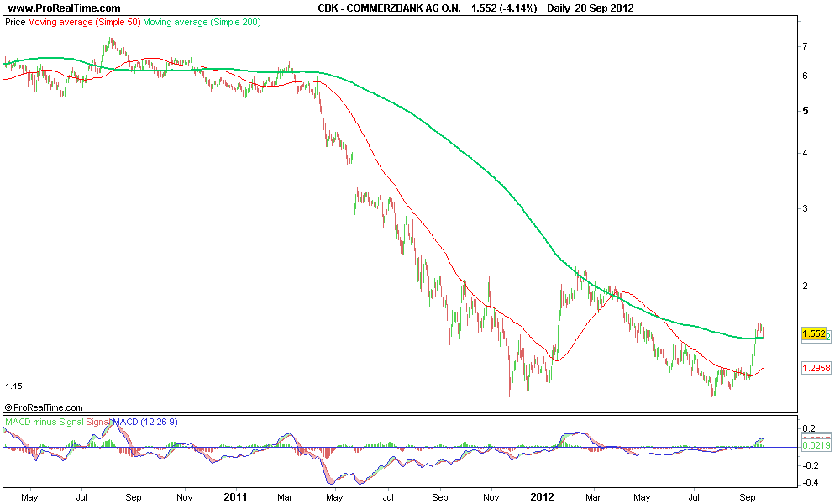Click the 4 price axis label
Image resolution: width=840 pixels, height=504 pixels.
pyautogui.click(x=805, y=153)
